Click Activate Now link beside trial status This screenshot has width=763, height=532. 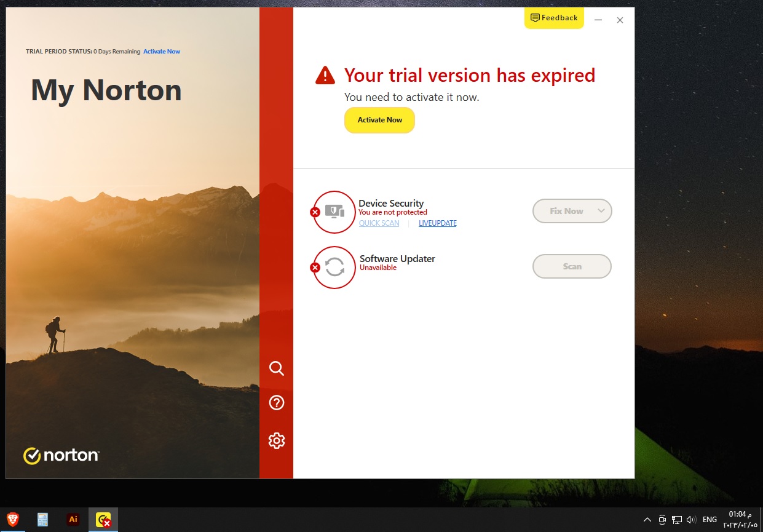[x=162, y=52]
